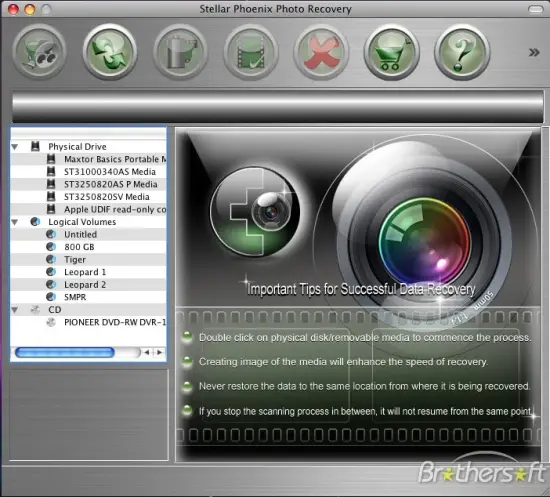Collapse the Physical Drive tree group
This screenshot has height=497, width=550.
click(x=15, y=147)
